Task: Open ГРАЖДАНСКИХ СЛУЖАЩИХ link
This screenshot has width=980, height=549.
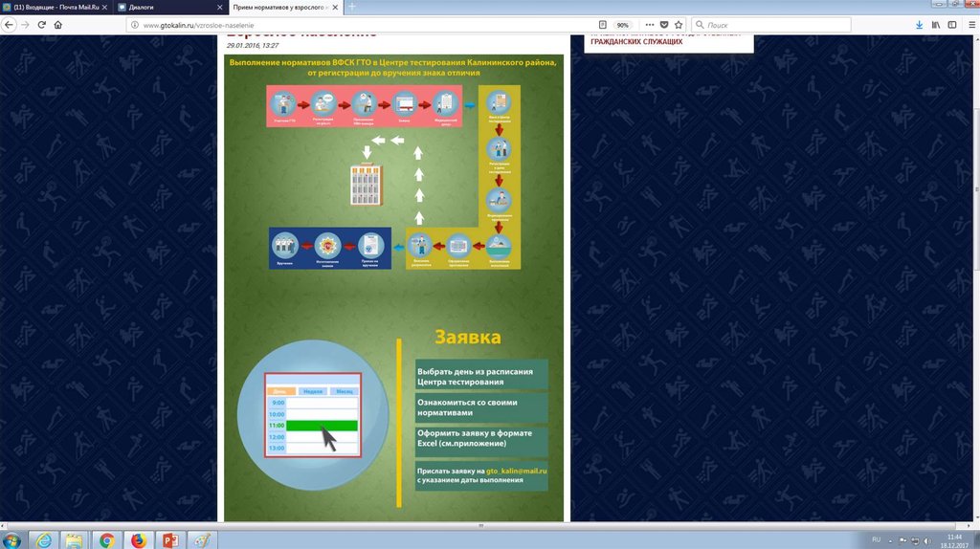Action: coord(636,42)
